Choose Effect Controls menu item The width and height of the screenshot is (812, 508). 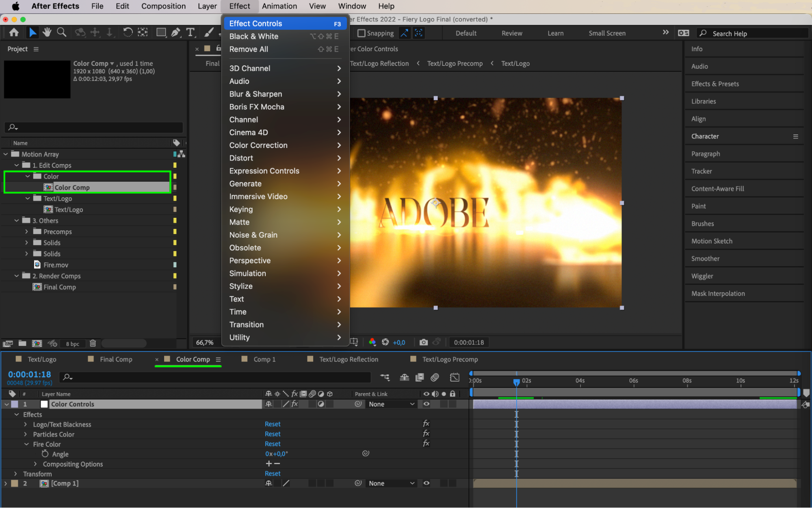pyautogui.click(x=284, y=24)
